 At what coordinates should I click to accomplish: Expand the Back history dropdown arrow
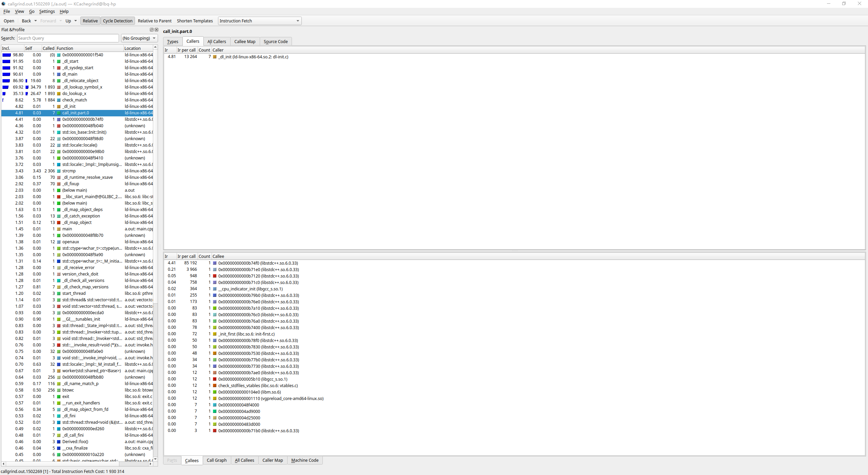tap(36, 21)
